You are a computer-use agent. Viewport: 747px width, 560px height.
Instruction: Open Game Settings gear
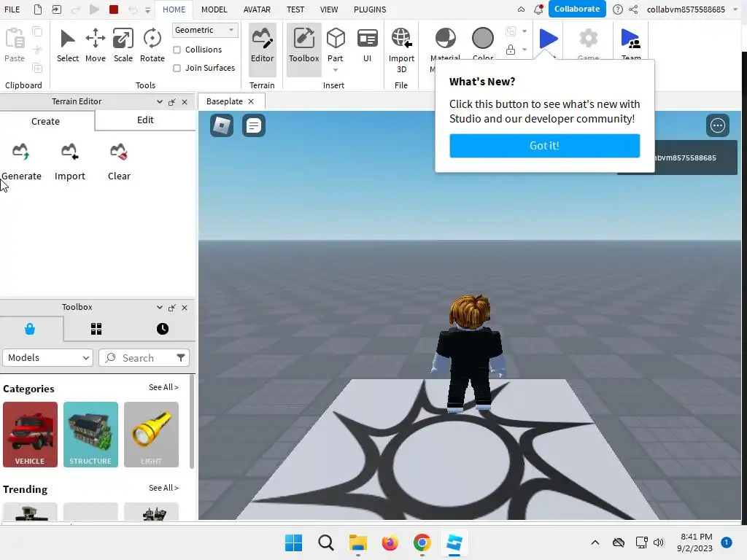point(589,39)
